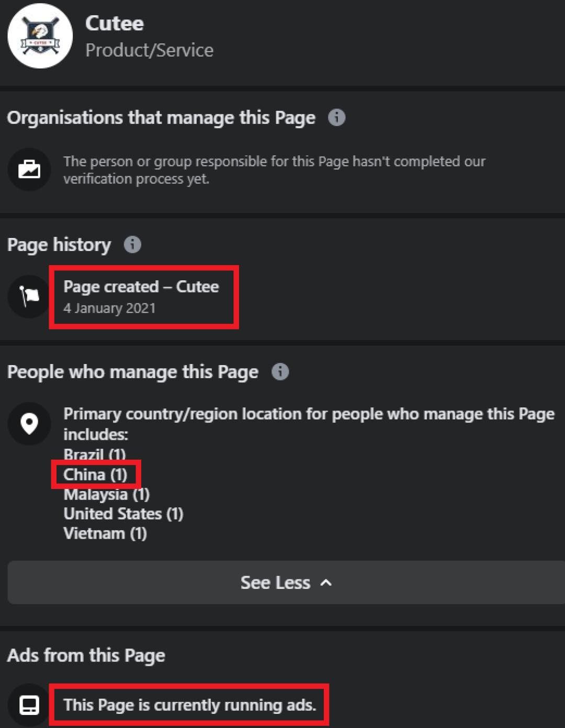This screenshot has height=728, width=565.
Task: Click the flag icon for page creation
Action: (29, 296)
